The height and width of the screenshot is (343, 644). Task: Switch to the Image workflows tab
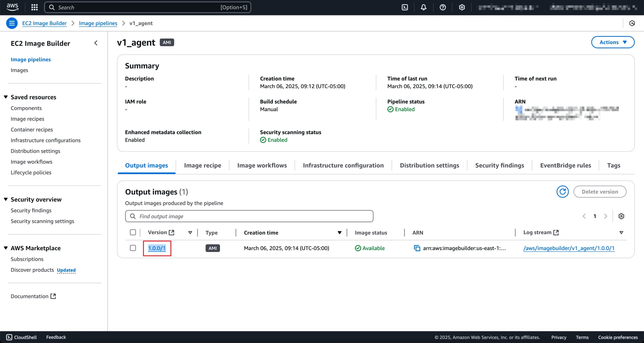point(262,165)
